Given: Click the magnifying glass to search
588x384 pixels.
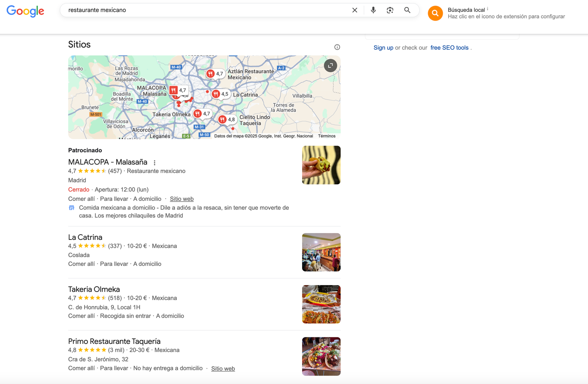Looking at the screenshot, I should (406, 10).
